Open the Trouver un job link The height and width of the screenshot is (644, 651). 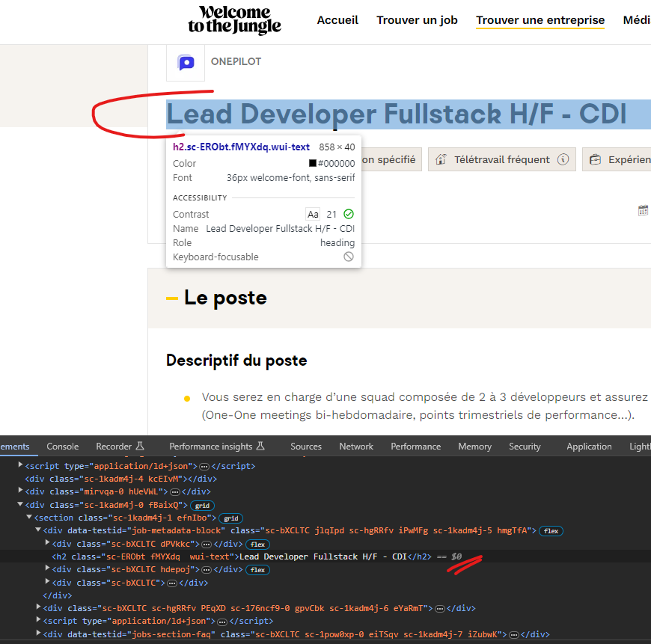point(417,20)
